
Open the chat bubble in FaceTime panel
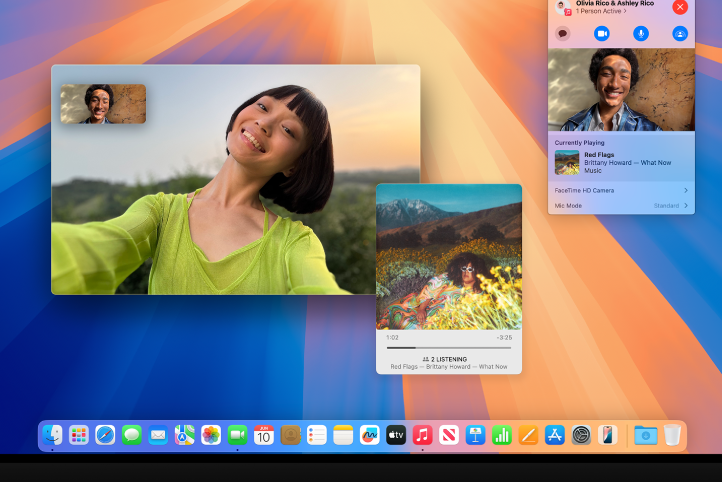(x=562, y=34)
